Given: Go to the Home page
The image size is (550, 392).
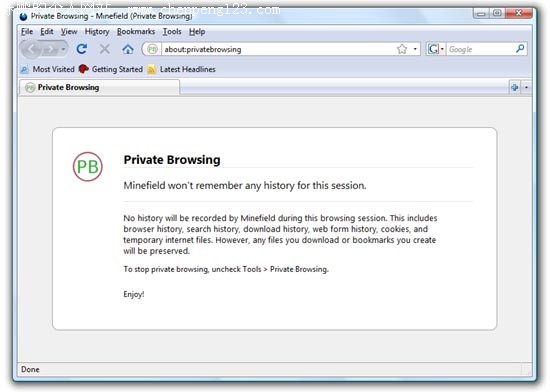Looking at the screenshot, I should (128, 49).
